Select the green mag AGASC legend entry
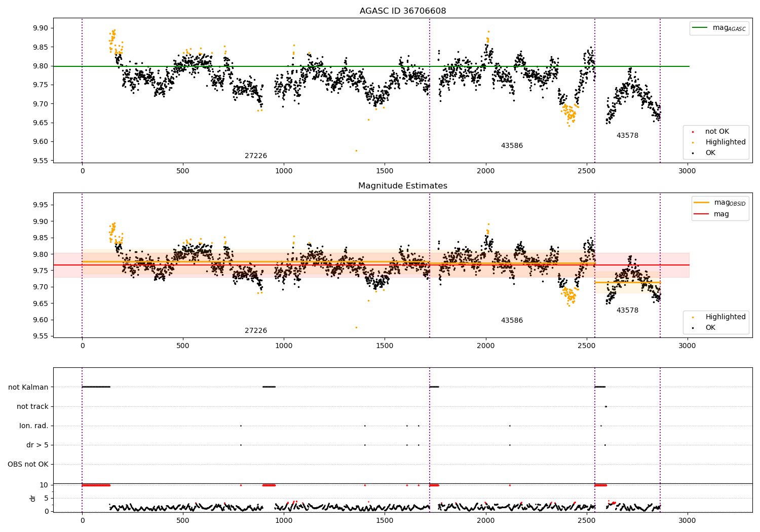This screenshot has height=532, width=760. click(x=719, y=28)
